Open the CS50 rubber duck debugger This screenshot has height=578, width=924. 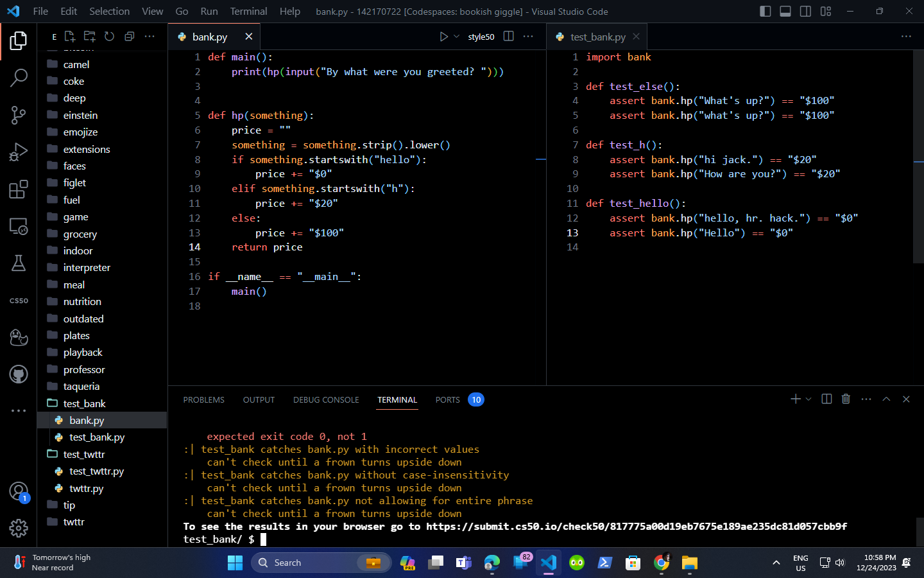pyautogui.click(x=19, y=337)
